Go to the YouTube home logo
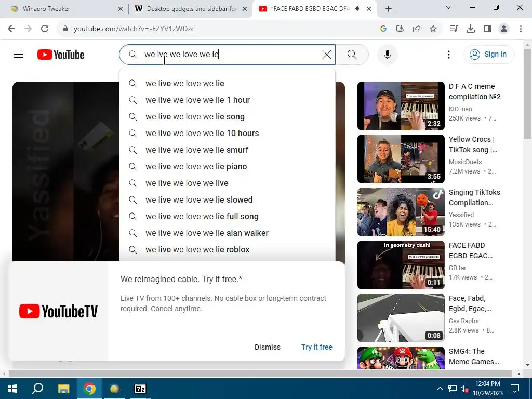This screenshot has height=399, width=532. (61, 55)
